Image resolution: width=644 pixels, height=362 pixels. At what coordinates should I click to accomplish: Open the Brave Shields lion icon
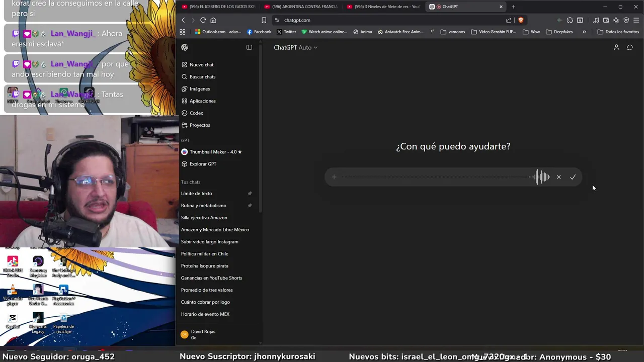click(x=521, y=20)
